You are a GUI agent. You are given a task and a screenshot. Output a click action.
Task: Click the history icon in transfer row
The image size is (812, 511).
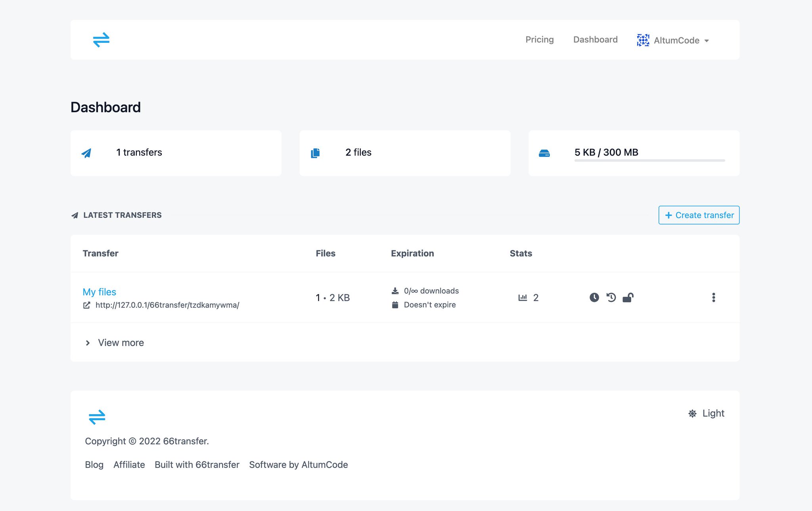(611, 298)
